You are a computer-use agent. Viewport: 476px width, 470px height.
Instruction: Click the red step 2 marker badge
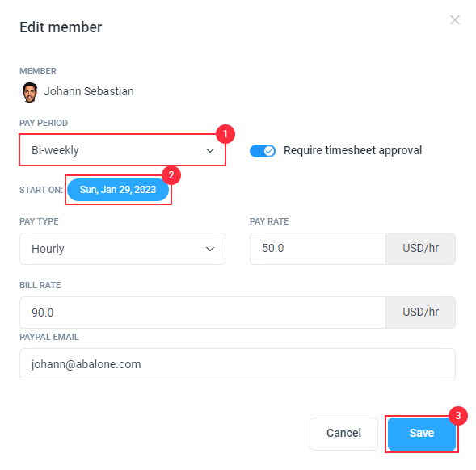(x=171, y=175)
